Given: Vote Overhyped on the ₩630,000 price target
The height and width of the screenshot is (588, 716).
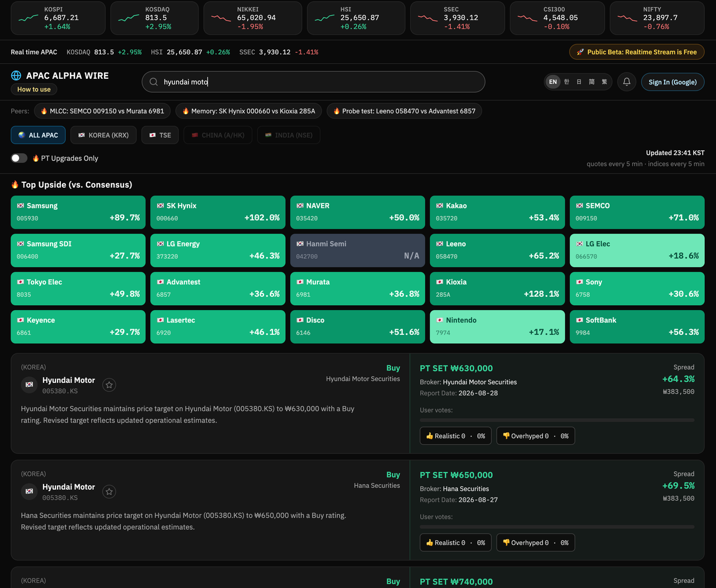Looking at the screenshot, I should (x=535, y=436).
